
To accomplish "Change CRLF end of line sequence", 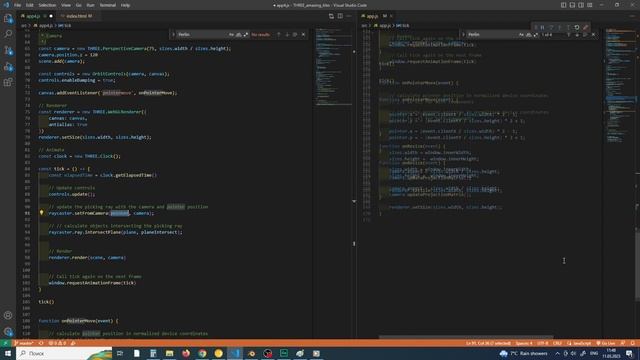I will [x=557, y=343].
